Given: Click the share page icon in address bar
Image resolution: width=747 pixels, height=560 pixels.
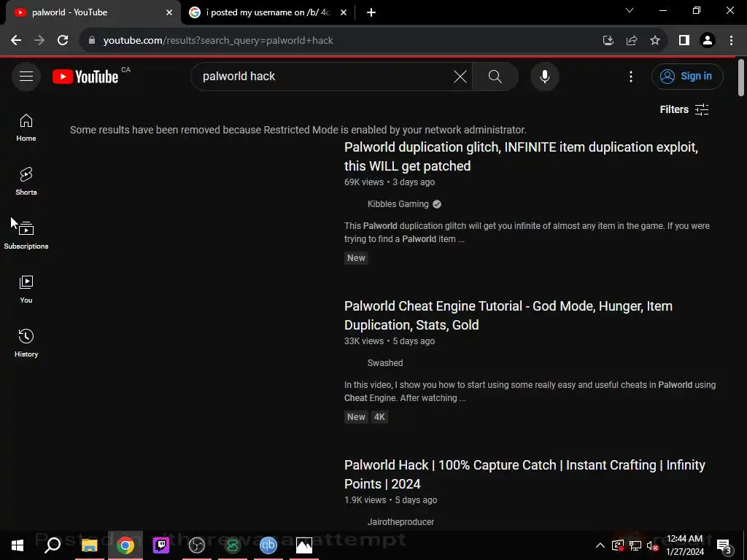Looking at the screenshot, I should point(632,41).
